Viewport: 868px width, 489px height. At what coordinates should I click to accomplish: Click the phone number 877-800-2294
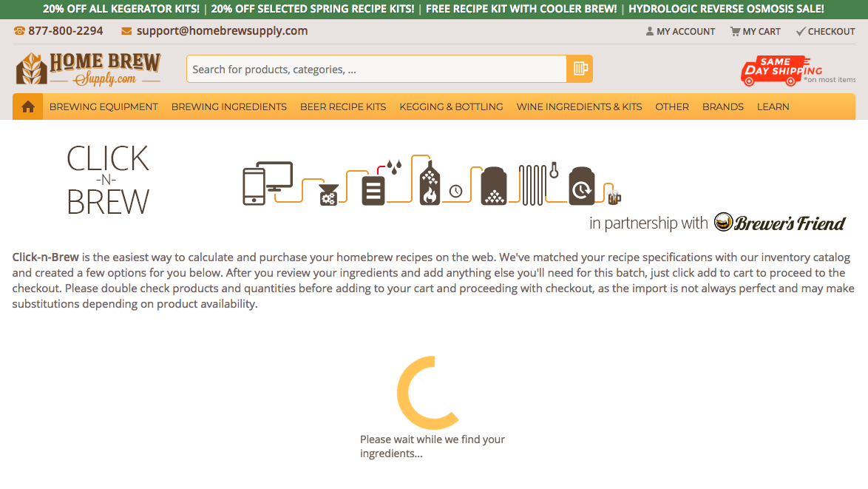58,31
